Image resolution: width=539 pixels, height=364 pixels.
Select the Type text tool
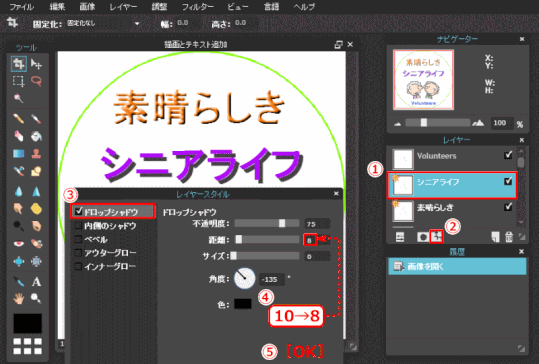(36, 282)
